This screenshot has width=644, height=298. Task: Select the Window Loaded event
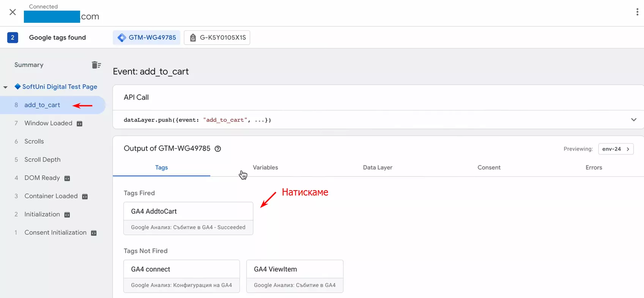(x=48, y=123)
